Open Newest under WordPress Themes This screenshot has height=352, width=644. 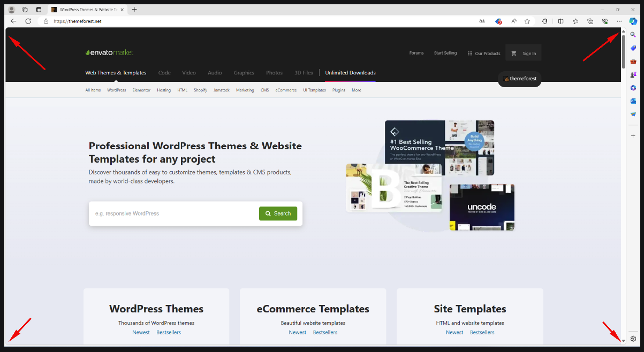(141, 332)
